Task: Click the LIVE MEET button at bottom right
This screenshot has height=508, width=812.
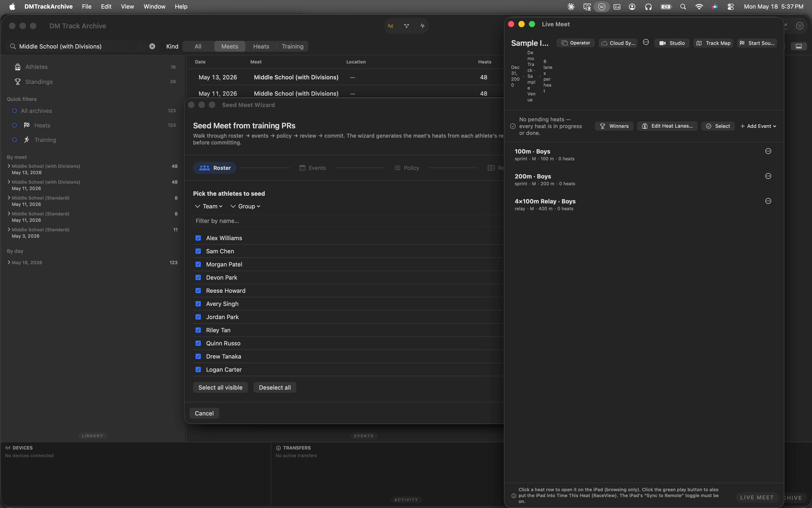Action: pyautogui.click(x=757, y=497)
